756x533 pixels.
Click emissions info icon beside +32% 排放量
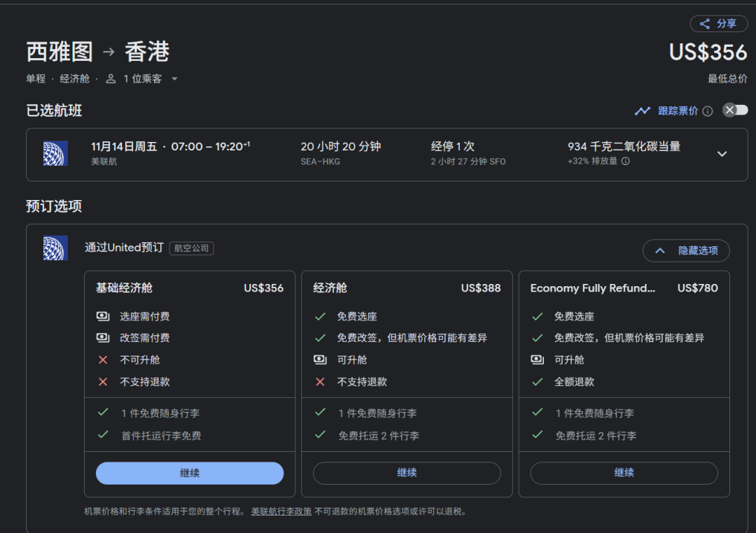[626, 161]
